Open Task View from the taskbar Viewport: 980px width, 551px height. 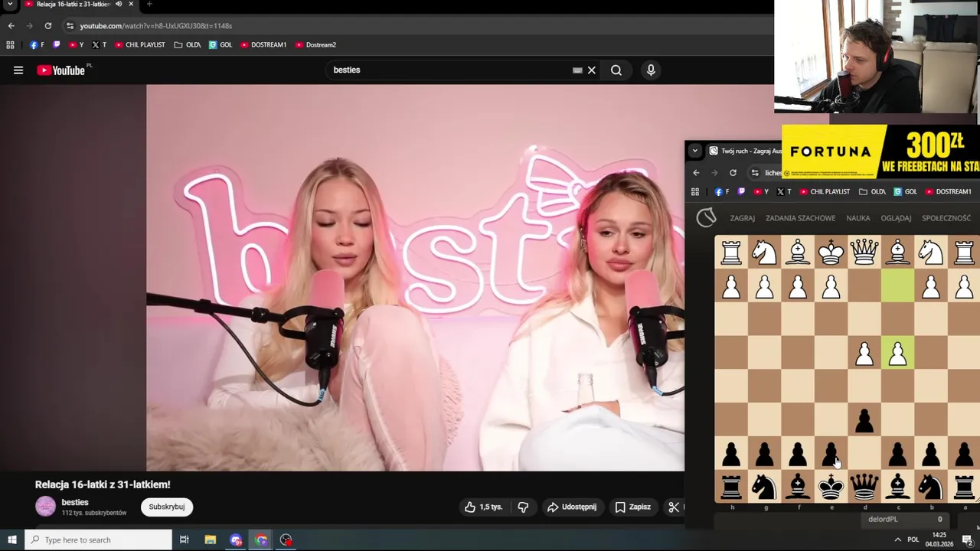(185, 540)
